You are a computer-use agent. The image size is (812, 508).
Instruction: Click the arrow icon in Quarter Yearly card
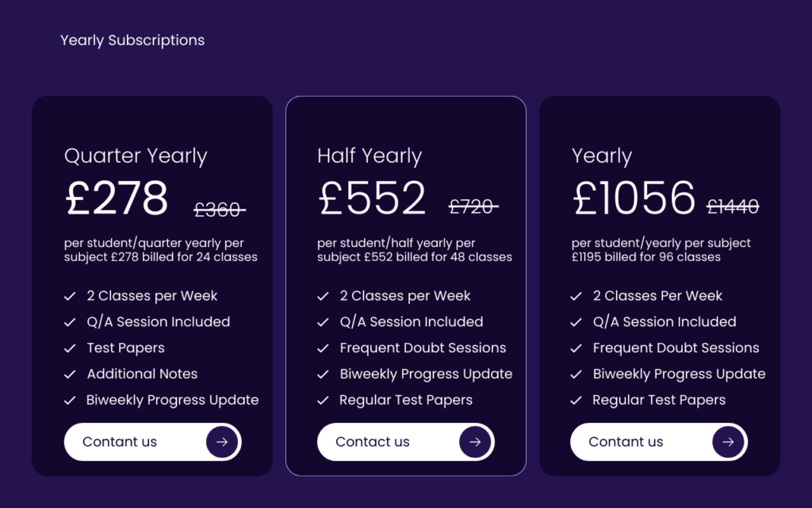222,442
